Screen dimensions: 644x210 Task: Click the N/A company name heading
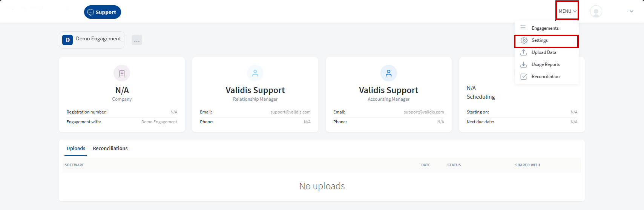click(122, 90)
